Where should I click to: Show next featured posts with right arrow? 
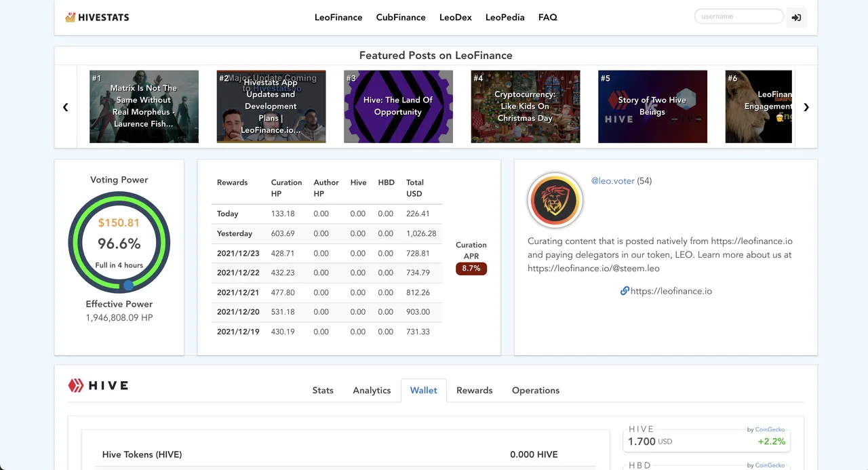806,107
